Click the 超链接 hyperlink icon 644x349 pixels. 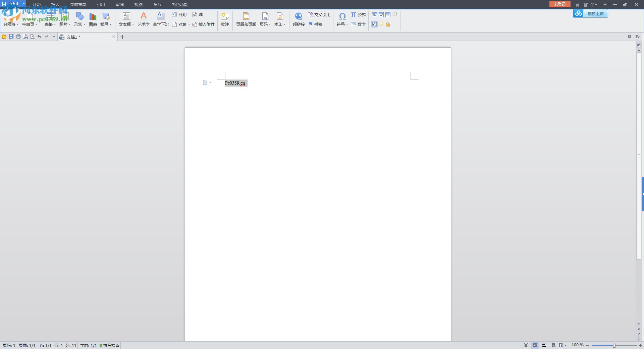[x=299, y=19]
